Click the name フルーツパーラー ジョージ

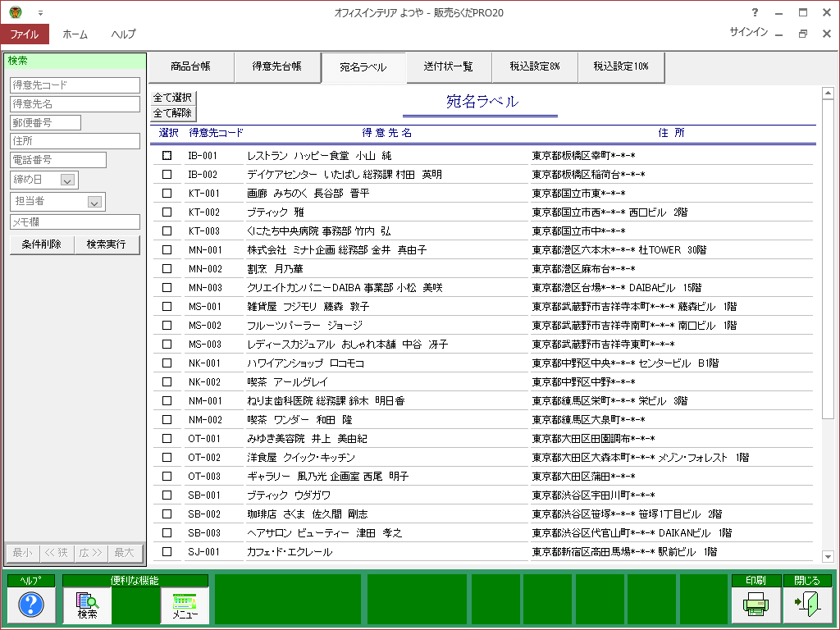[x=304, y=325]
